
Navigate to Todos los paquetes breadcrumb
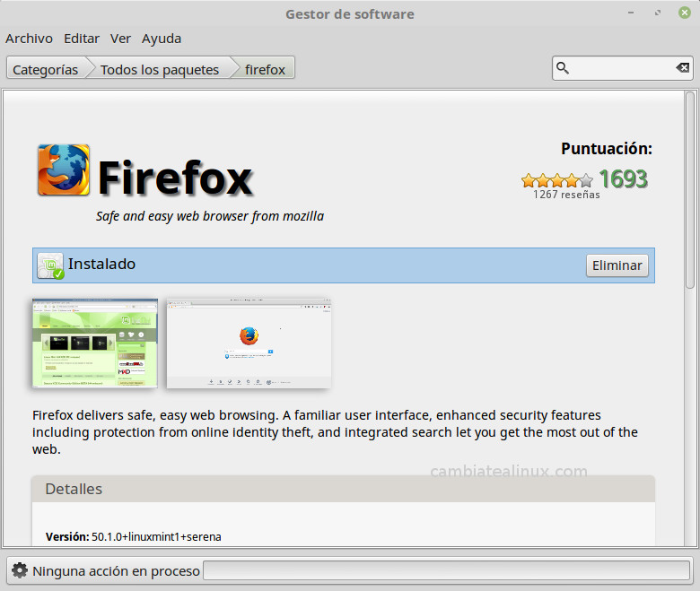pyautogui.click(x=160, y=69)
